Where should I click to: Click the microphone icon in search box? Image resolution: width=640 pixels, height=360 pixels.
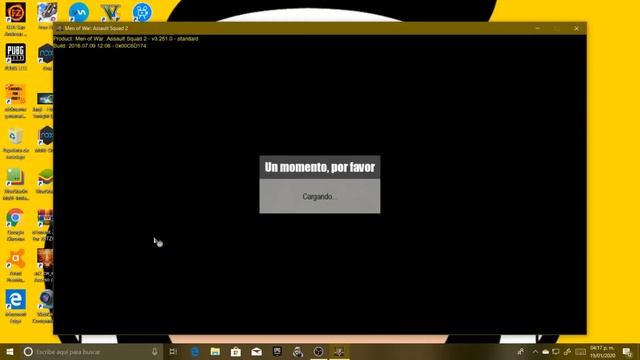point(155,351)
